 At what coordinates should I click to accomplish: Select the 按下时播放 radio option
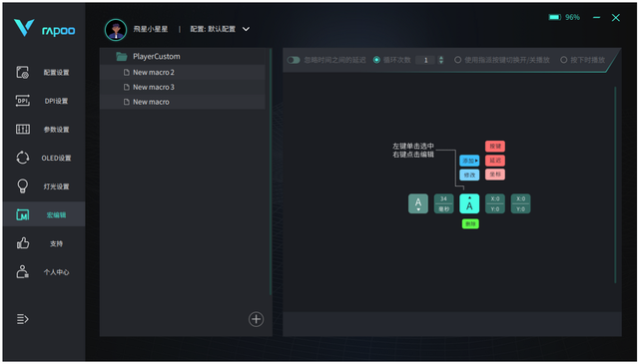(x=563, y=60)
